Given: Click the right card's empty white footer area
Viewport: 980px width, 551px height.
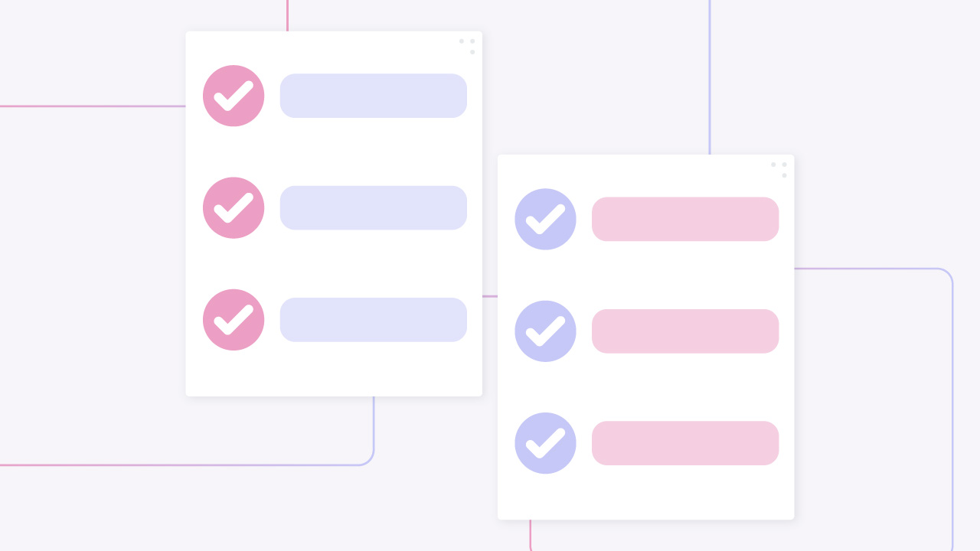Looking at the screenshot, I should pyautogui.click(x=645, y=496).
